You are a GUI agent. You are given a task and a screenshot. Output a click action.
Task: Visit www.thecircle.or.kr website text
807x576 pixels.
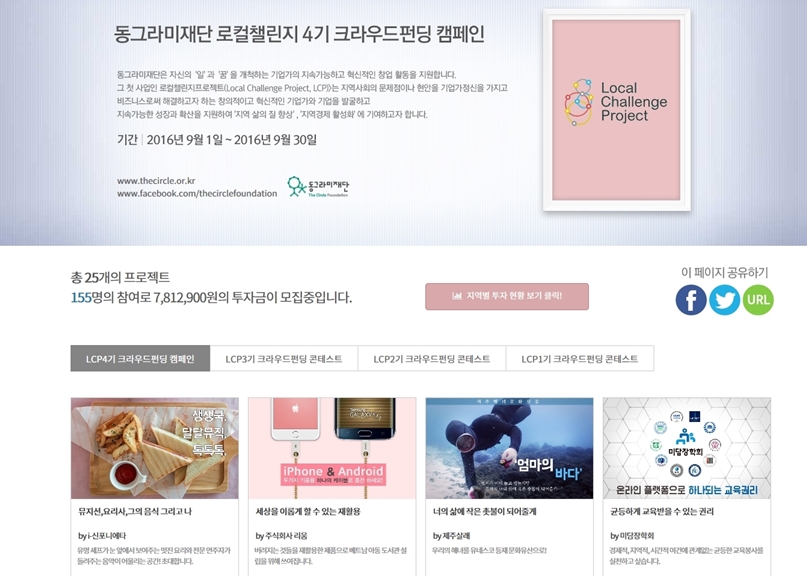click(x=156, y=181)
